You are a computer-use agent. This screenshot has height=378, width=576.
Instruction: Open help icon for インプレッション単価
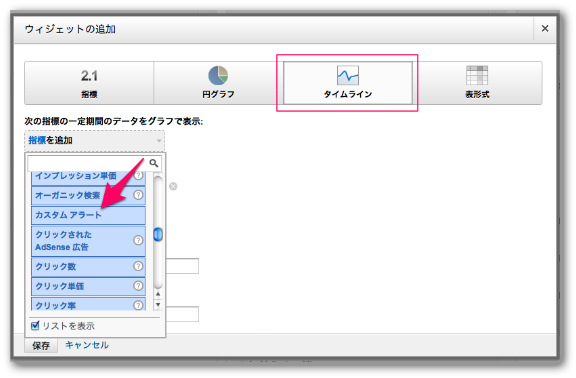click(x=138, y=176)
